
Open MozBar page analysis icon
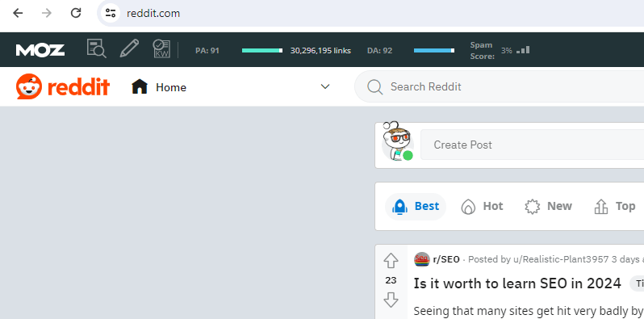tap(97, 48)
